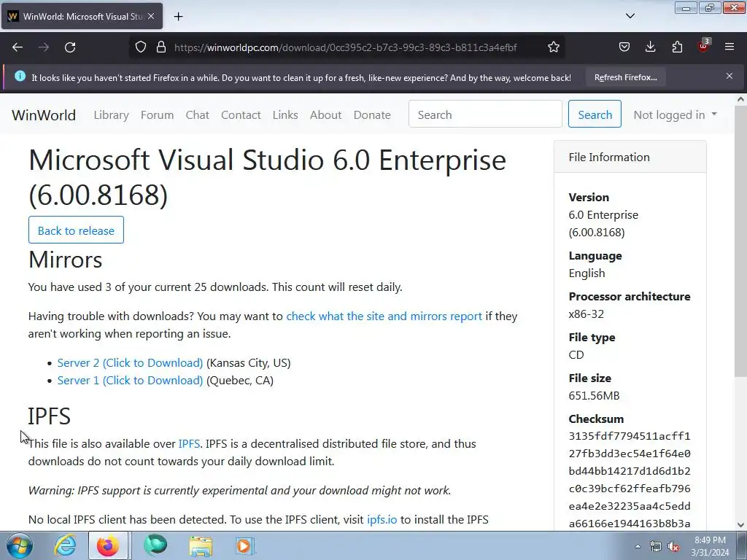Dismiss the Firefox refresh notification bar
Image resolution: width=747 pixels, height=560 pixels.
[729, 76]
